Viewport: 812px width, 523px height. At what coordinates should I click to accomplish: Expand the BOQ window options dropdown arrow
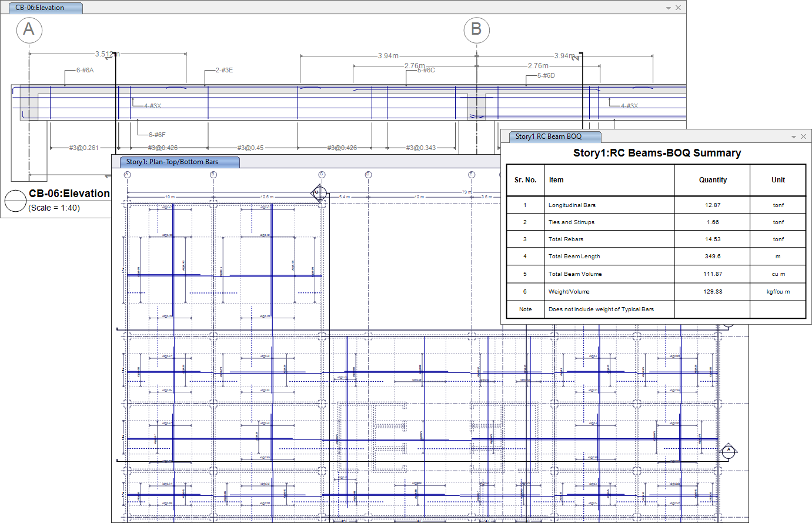794,137
